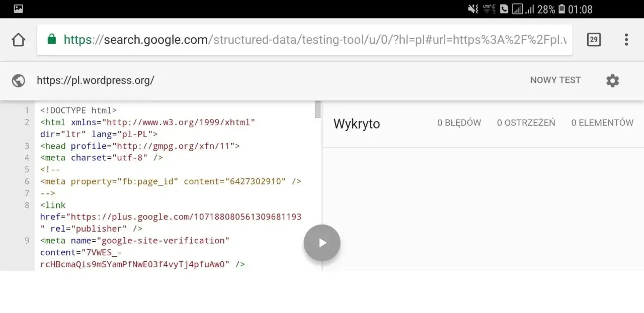Tap the gallery icon in the status bar

[x=18, y=9]
